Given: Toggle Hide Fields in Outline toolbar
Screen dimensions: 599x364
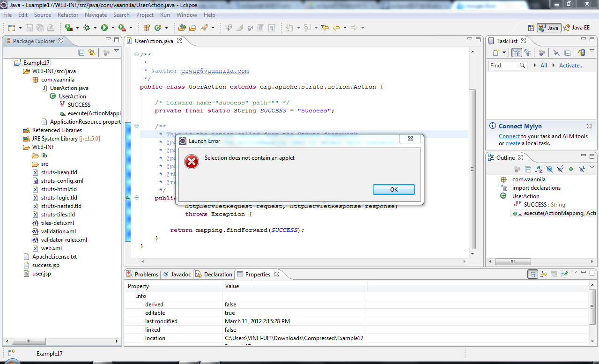Looking at the screenshot, I should [549, 169].
